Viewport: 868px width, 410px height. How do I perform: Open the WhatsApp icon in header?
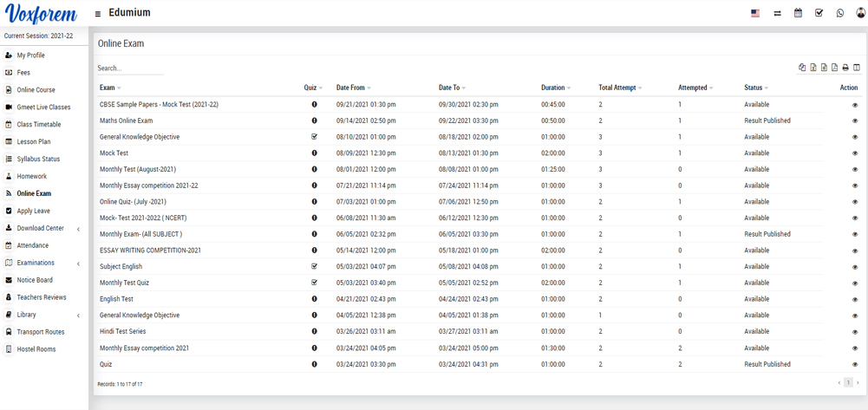(839, 13)
